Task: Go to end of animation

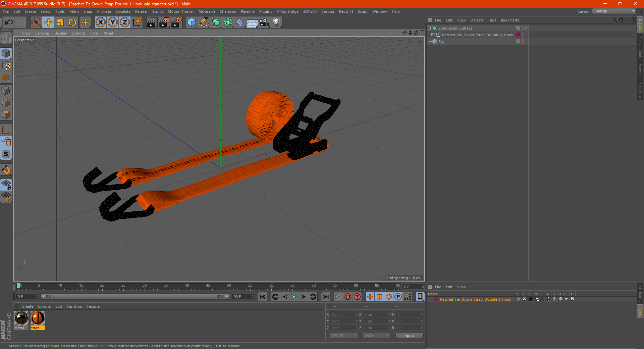Action: coord(325,297)
